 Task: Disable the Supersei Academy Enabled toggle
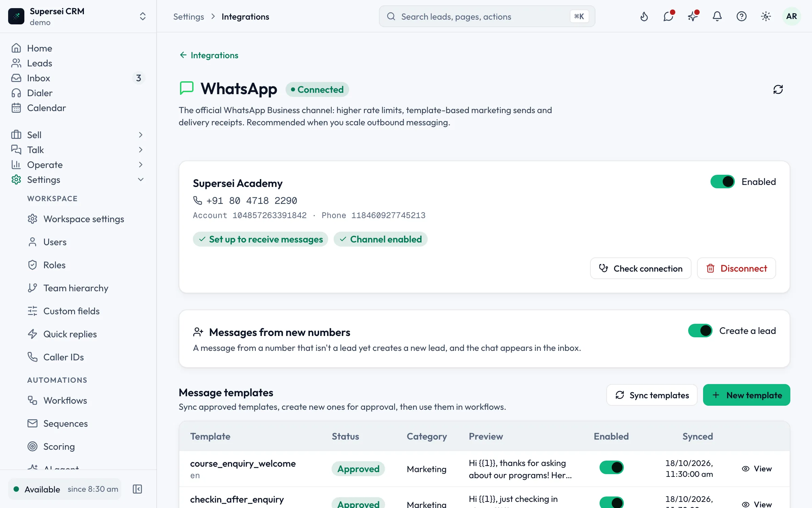(x=722, y=182)
